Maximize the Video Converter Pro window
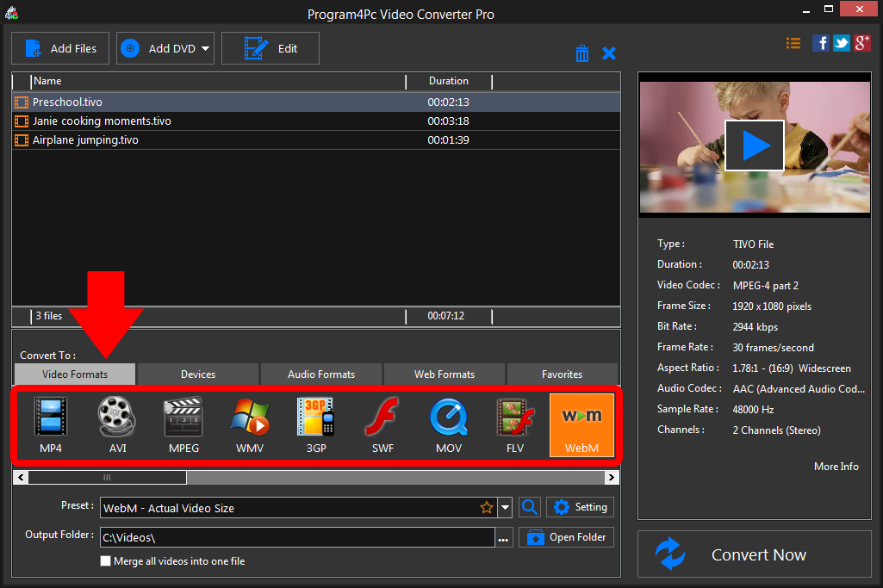 [829, 9]
